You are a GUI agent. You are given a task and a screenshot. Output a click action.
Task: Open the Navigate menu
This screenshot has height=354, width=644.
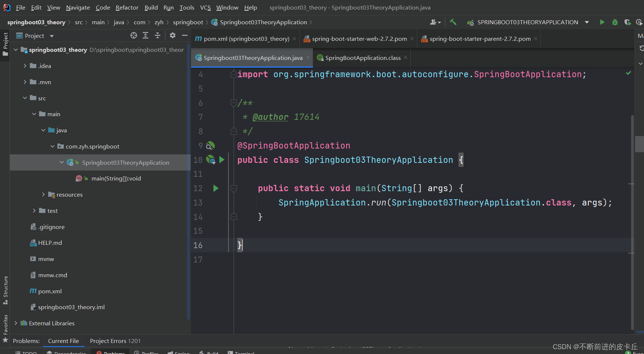tap(78, 7)
